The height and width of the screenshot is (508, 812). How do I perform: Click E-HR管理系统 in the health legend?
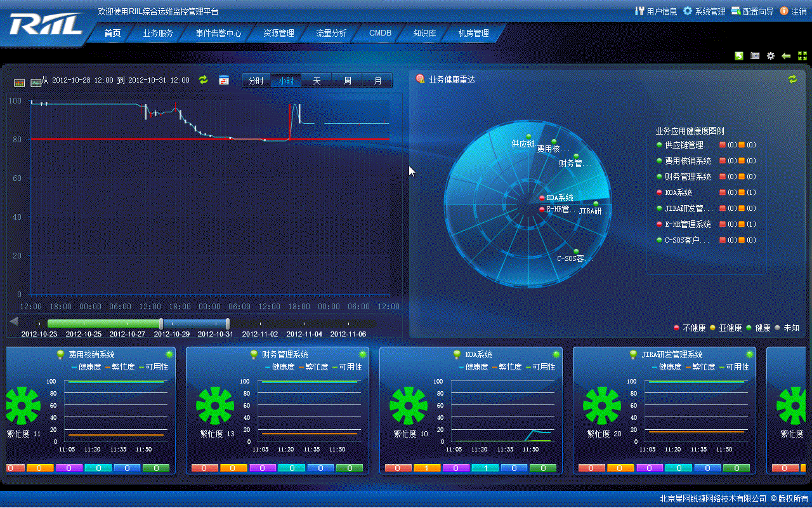[x=688, y=224]
